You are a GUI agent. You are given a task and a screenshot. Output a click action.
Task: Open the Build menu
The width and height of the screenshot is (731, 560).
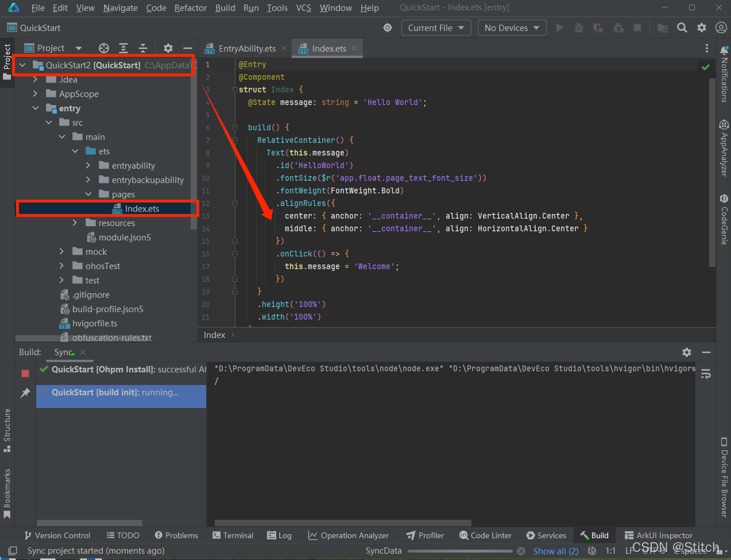[x=225, y=8]
